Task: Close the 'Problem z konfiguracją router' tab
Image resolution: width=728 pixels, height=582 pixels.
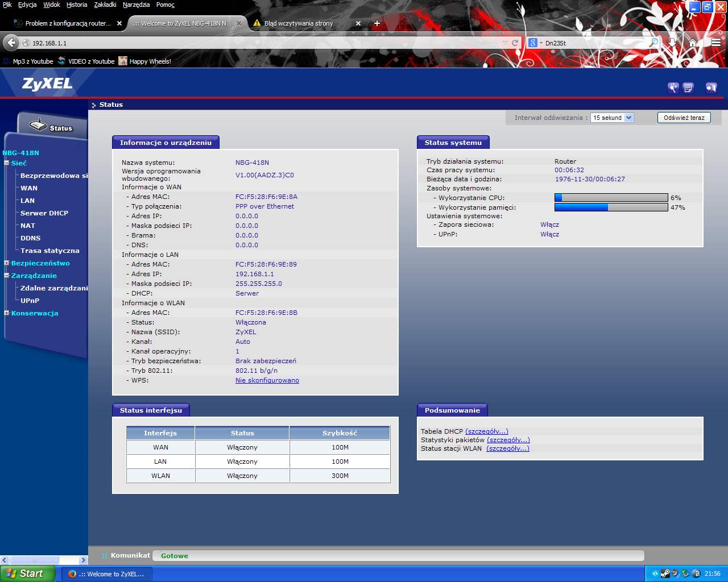Action: tap(119, 23)
